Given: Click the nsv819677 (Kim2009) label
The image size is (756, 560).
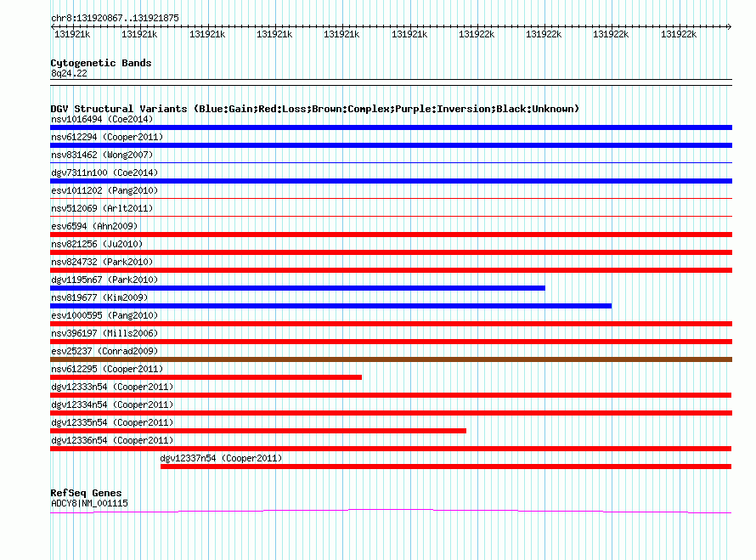Looking at the screenshot, I should tap(99, 297).
